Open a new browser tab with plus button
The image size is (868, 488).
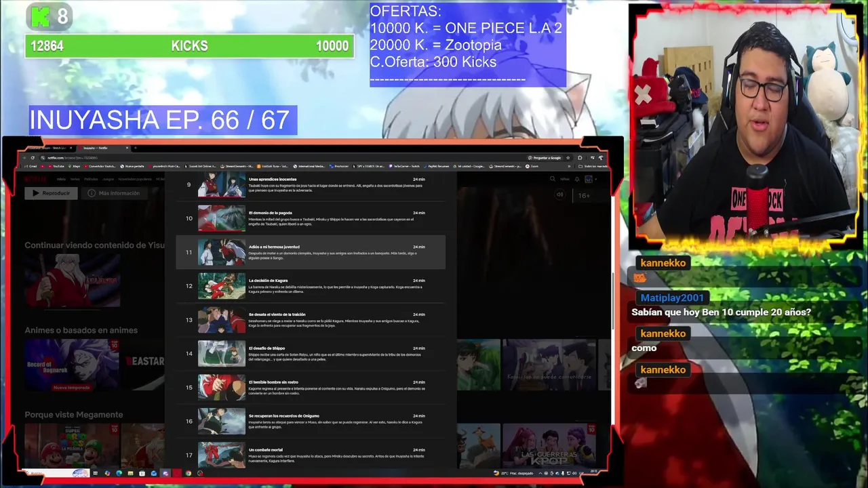[x=135, y=148]
